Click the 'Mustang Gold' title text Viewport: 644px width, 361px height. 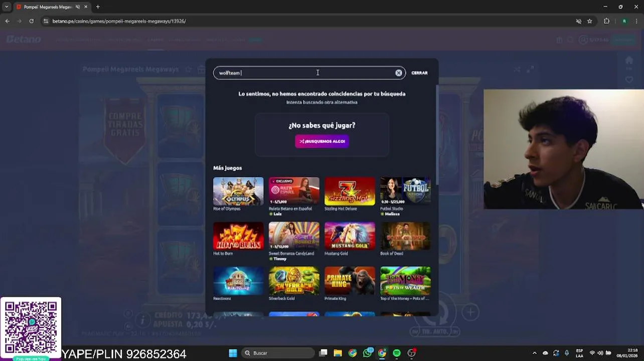[x=336, y=254]
